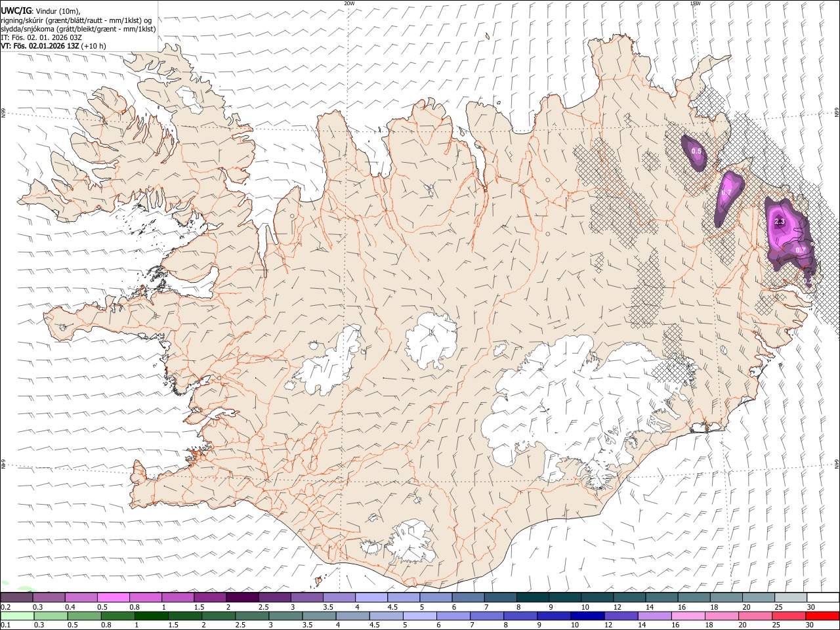The height and width of the screenshot is (630, 840).
Task: Click the dark green swatch starting at 1 in bottom legend
Action: coord(152,616)
